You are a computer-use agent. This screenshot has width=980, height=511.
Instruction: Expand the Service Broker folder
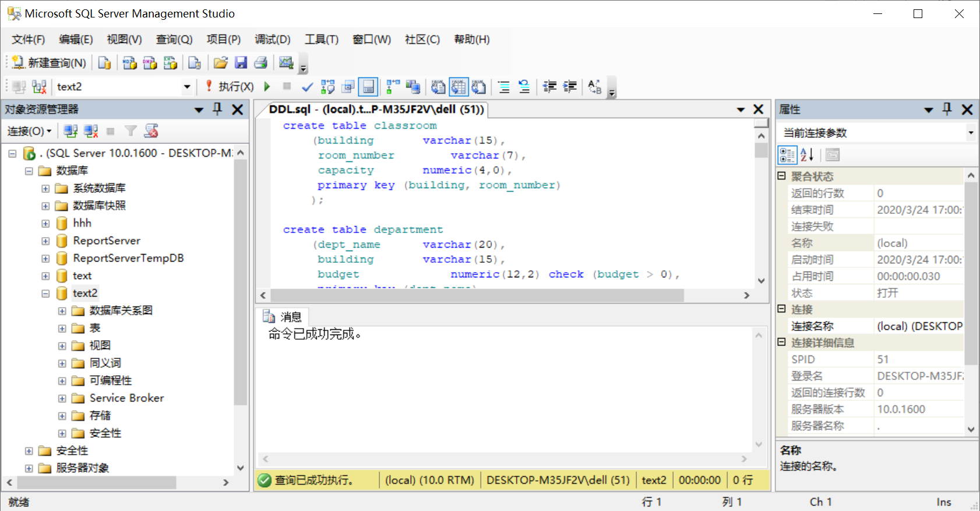[62, 398]
